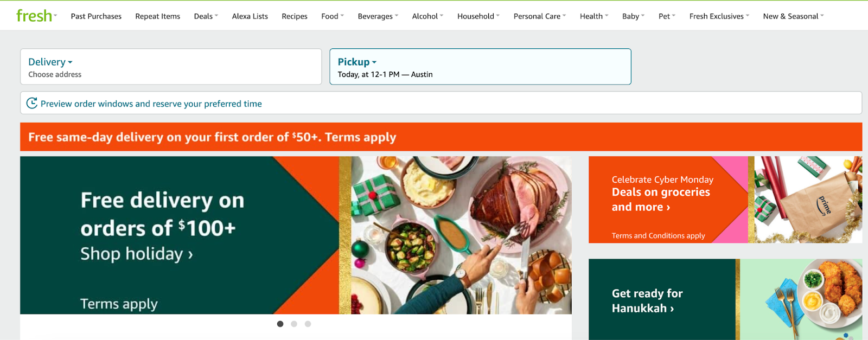Go to Past Purchases
This screenshot has height=340, width=868.
tap(96, 16)
